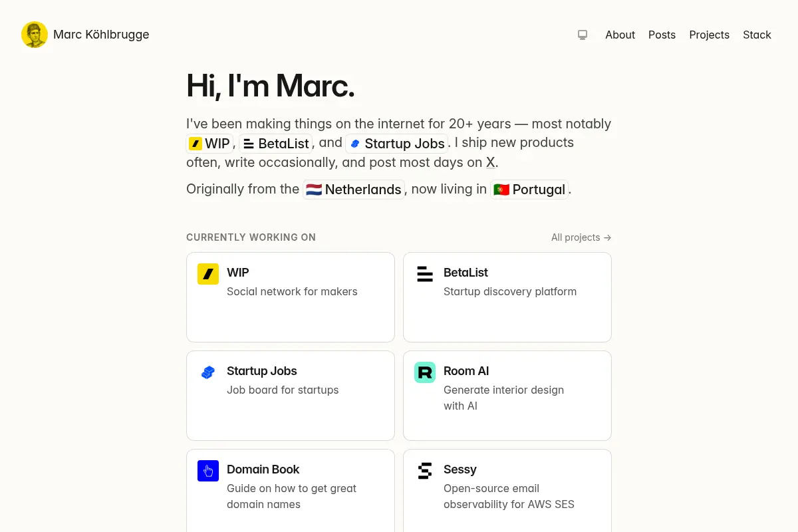Open the BetaList card title
This screenshot has width=798, height=532.
(x=465, y=273)
